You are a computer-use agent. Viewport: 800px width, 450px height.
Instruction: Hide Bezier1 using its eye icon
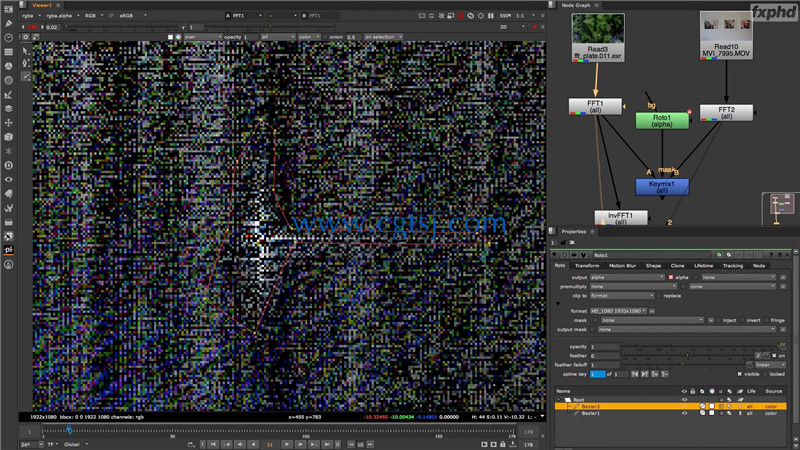coord(684,413)
